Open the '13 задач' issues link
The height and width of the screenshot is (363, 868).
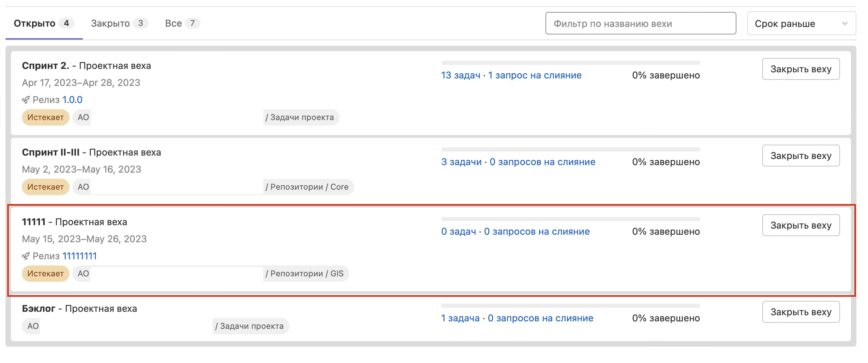[460, 75]
